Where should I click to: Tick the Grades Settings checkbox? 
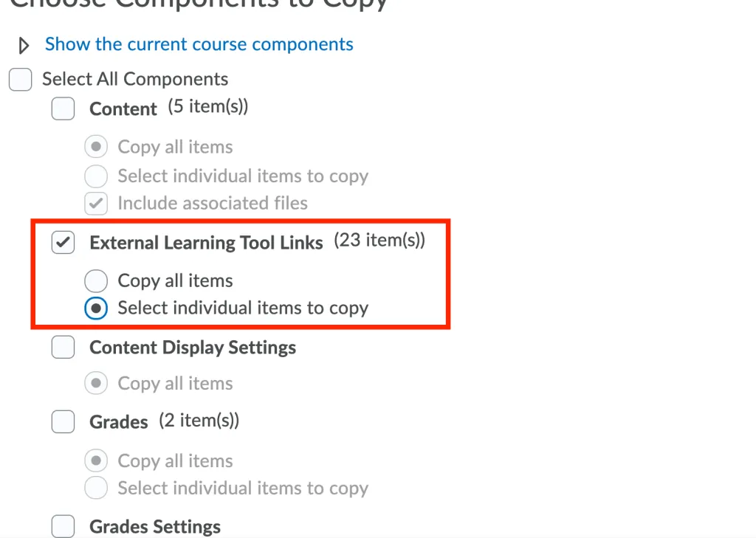point(63,526)
